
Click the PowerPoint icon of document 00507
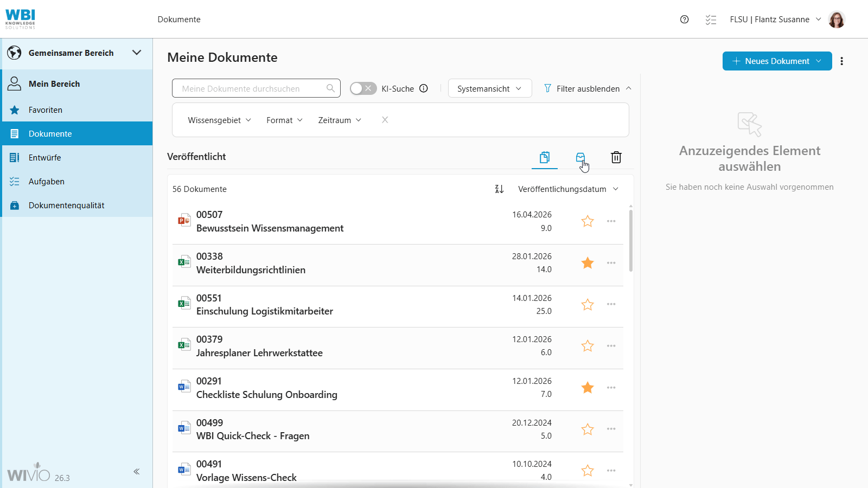click(184, 220)
